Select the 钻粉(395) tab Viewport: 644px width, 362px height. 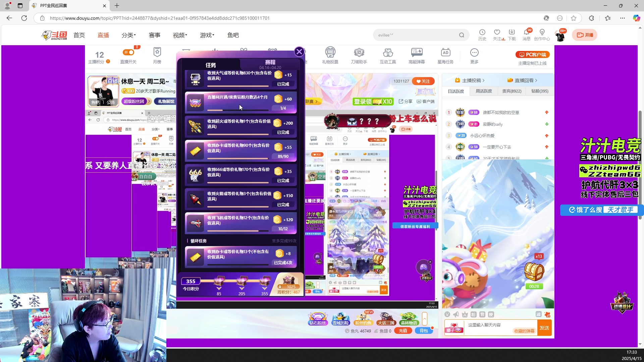tap(540, 91)
